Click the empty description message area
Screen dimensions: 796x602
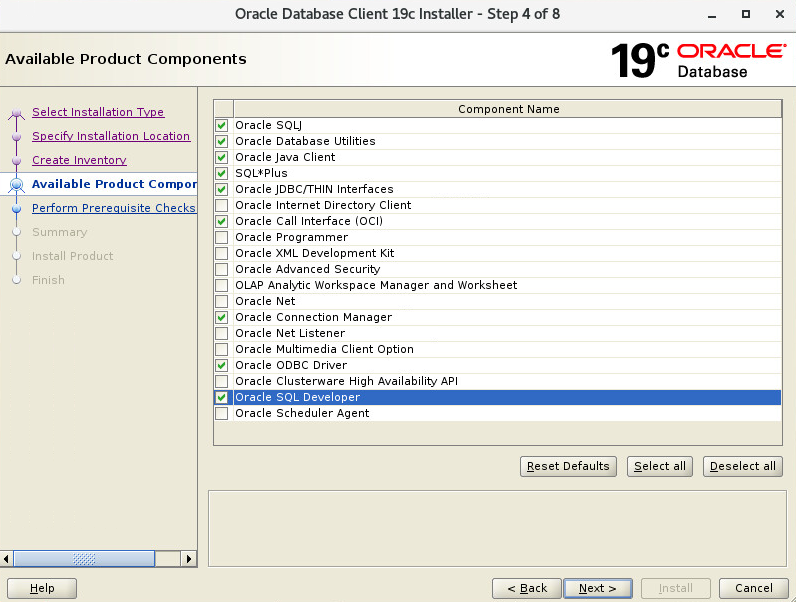click(497, 528)
